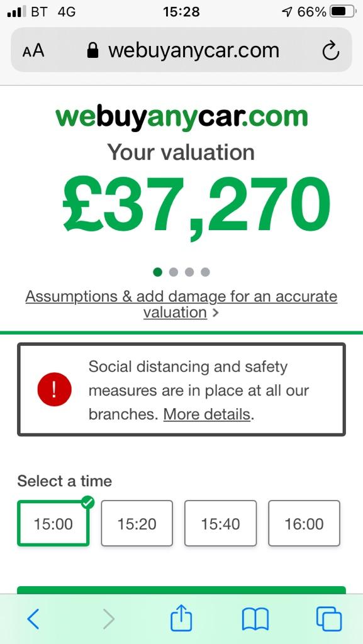Open the AA reader text size menu

click(33, 52)
